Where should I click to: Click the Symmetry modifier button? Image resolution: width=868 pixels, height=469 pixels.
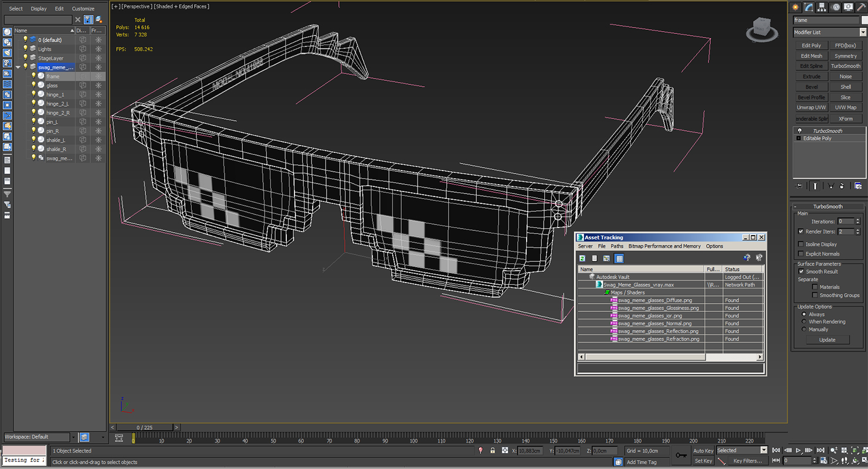(x=846, y=56)
